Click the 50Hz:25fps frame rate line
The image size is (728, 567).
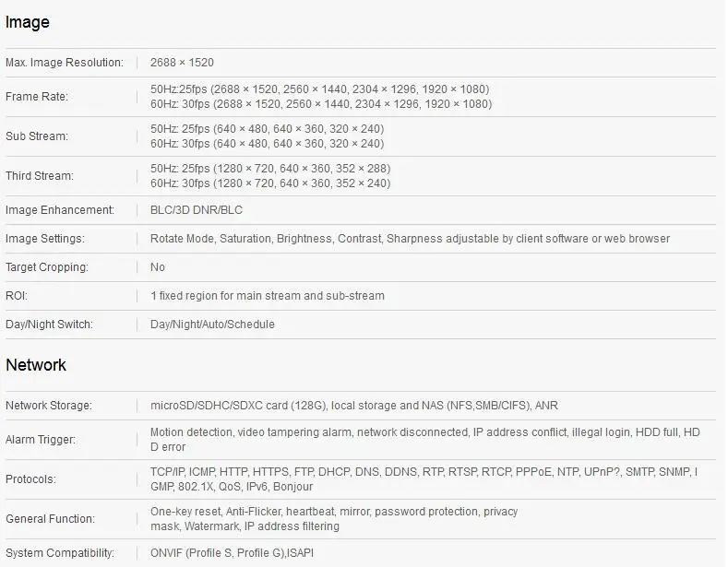click(320, 89)
